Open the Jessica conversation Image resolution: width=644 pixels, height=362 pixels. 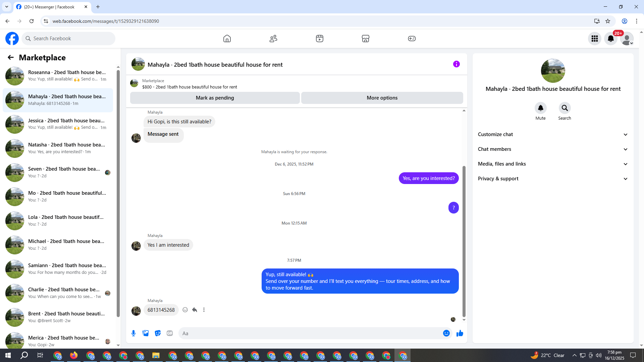(58, 124)
